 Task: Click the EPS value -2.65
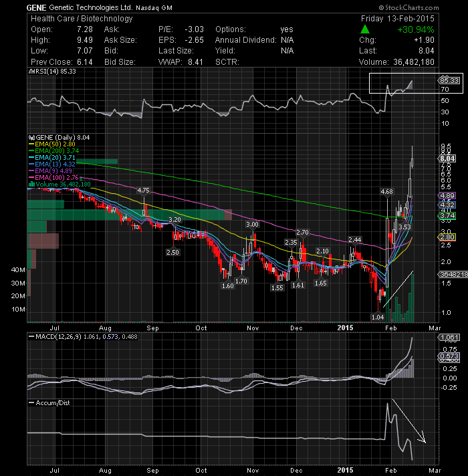tap(195, 40)
